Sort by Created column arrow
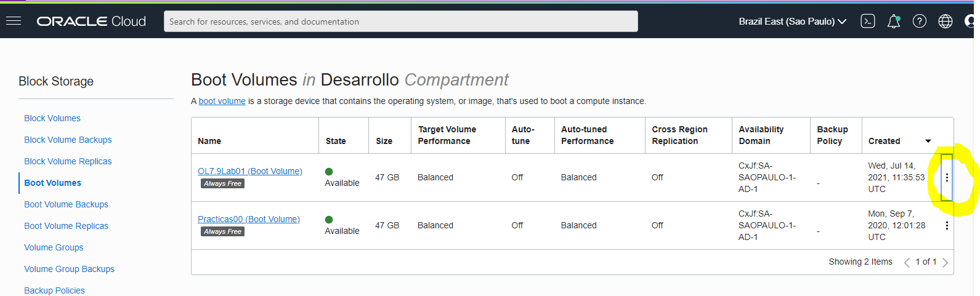The width and height of the screenshot is (980, 296). tap(928, 141)
